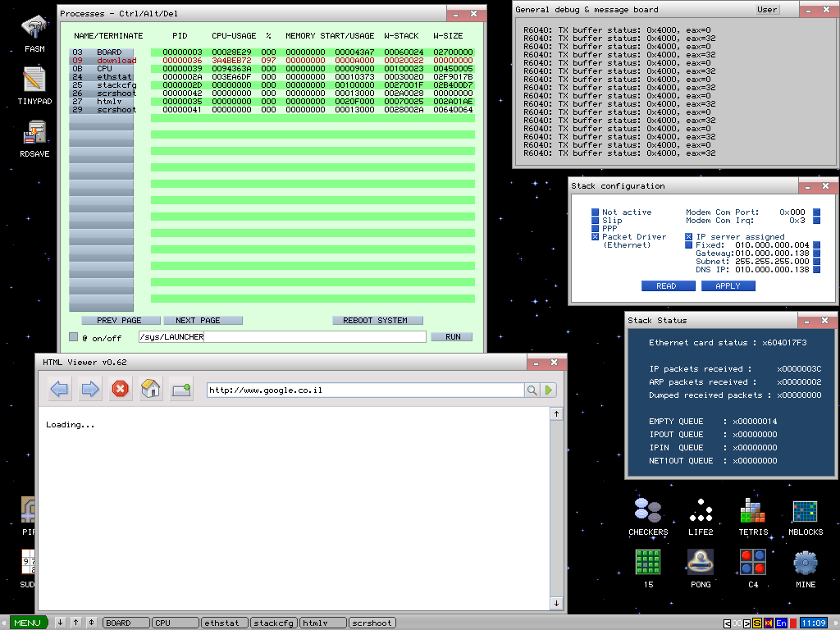Click the Home icon in HTML Viewer toolbar

[151, 389]
